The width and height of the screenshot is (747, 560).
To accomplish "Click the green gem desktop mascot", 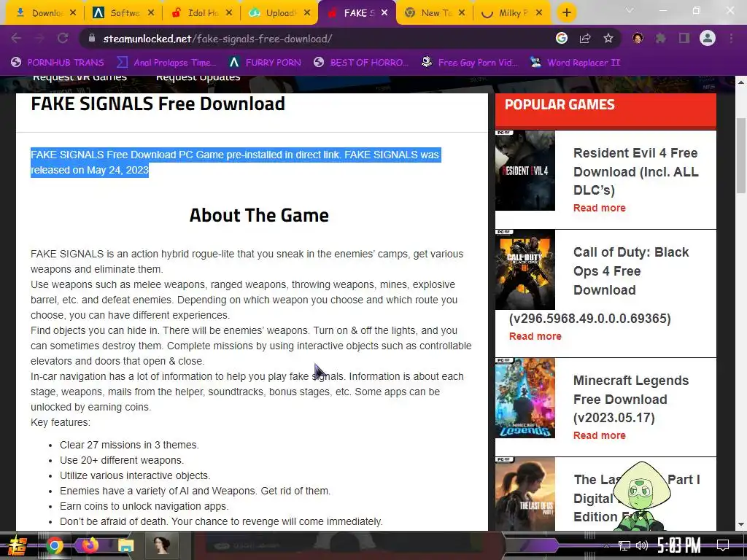I will [641, 496].
